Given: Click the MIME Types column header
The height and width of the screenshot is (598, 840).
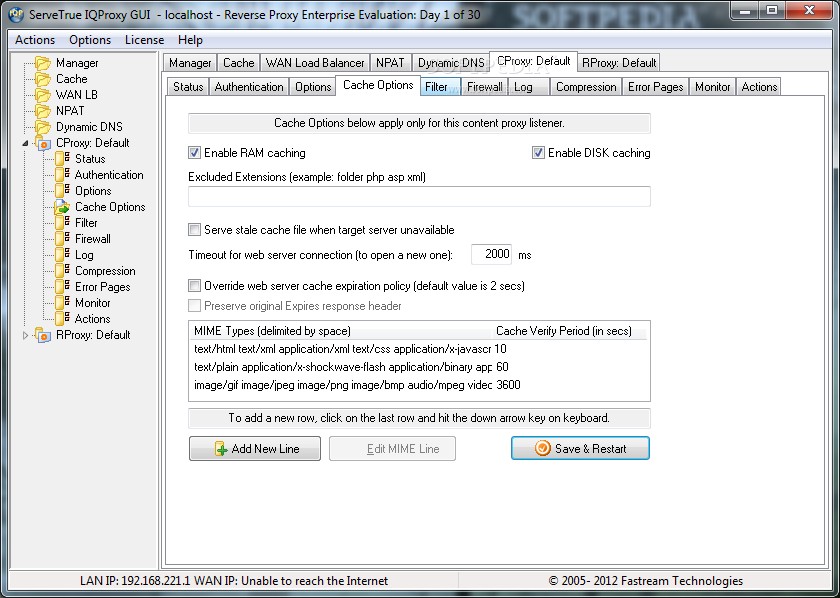Looking at the screenshot, I should (341, 331).
